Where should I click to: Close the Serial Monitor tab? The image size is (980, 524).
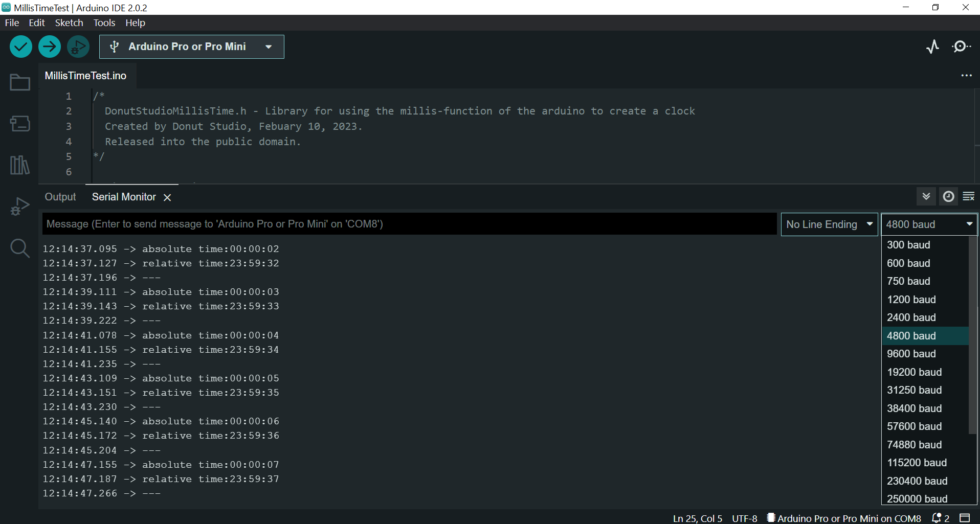[167, 197]
